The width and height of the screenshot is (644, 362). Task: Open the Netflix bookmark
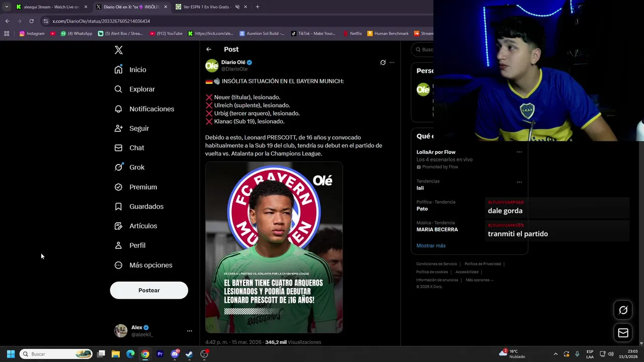pos(352,34)
